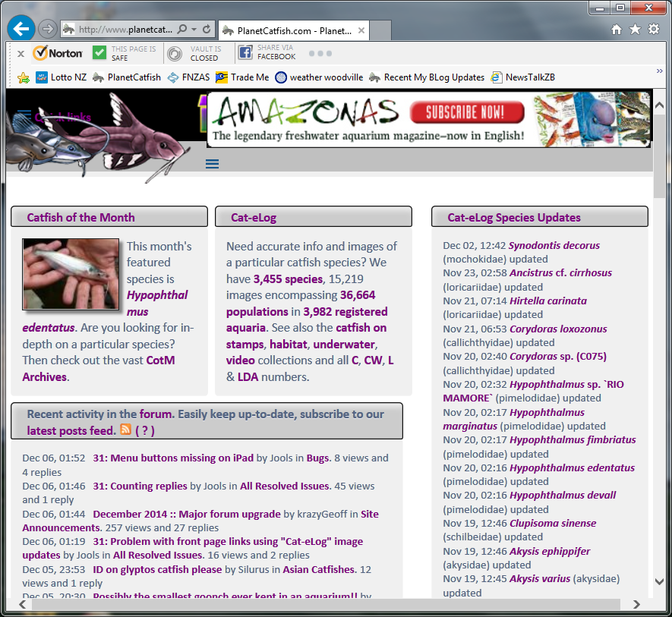Open 'December 2014 :: Major forum upgrade'
Viewport: 672px width, 617px height.
click(187, 515)
